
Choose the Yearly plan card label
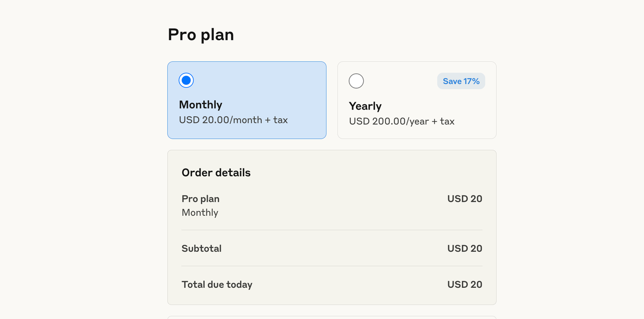click(365, 106)
